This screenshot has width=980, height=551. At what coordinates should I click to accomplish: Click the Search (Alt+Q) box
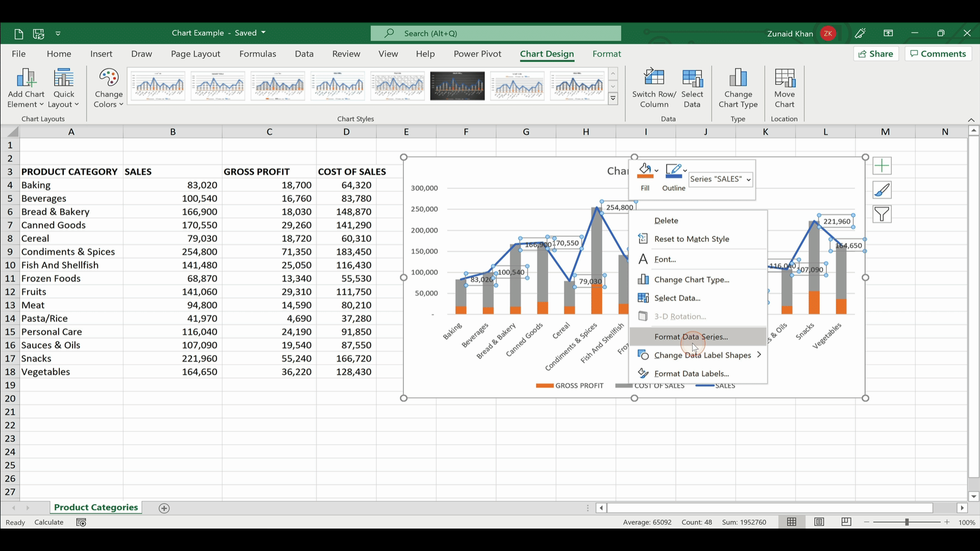(x=496, y=34)
